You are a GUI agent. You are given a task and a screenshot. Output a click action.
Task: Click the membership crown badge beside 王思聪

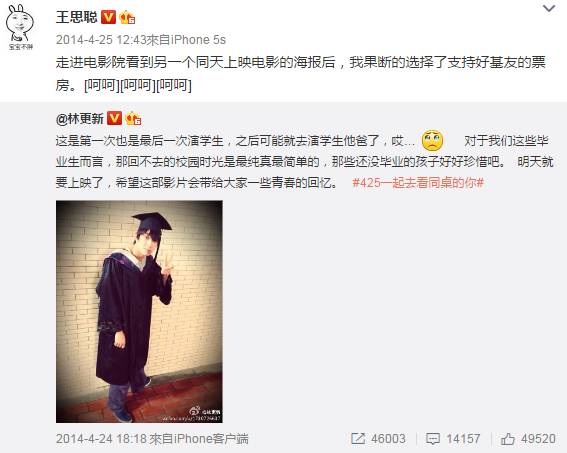coord(127,17)
